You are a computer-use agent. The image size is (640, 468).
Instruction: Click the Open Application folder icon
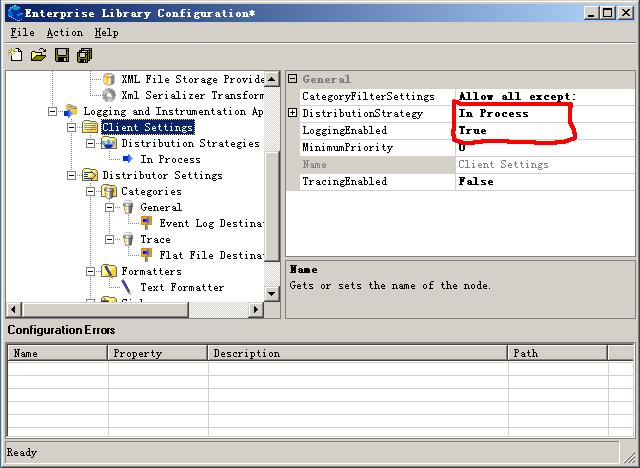pos(38,55)
